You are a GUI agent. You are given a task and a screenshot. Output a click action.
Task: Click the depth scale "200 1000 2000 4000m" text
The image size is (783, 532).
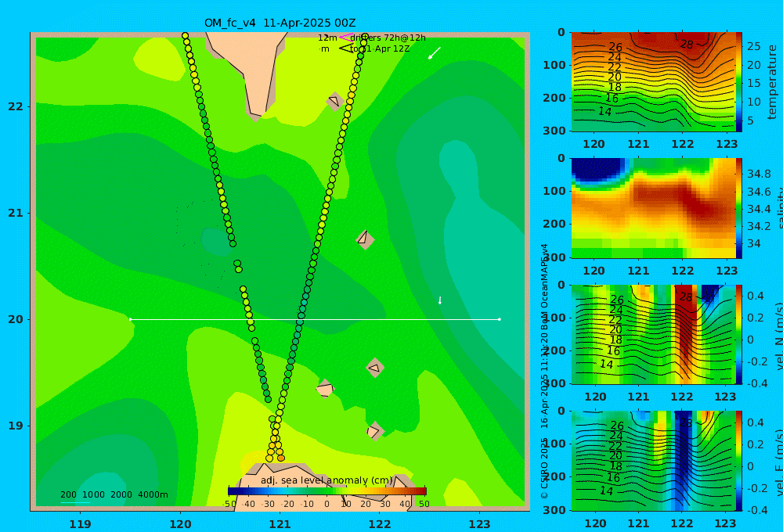click(114, 494)
